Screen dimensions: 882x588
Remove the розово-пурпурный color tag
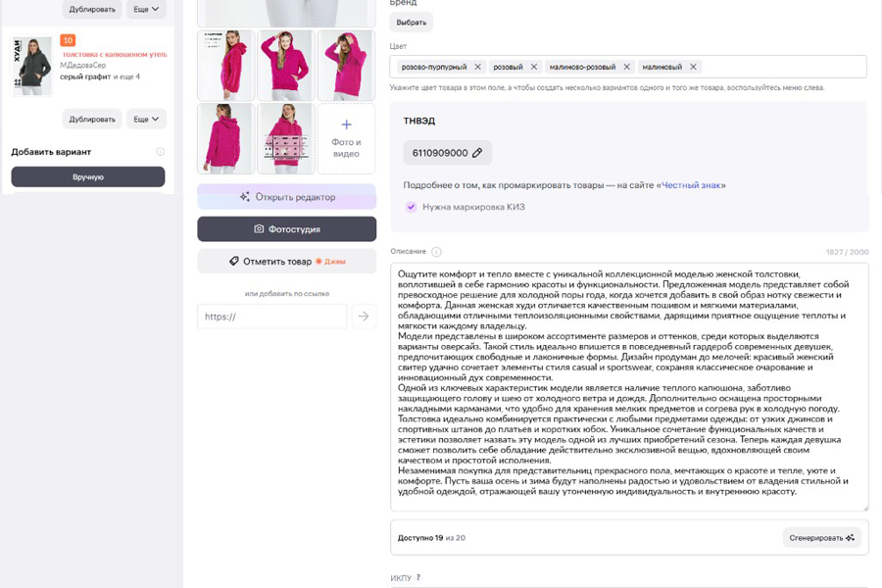477,67
